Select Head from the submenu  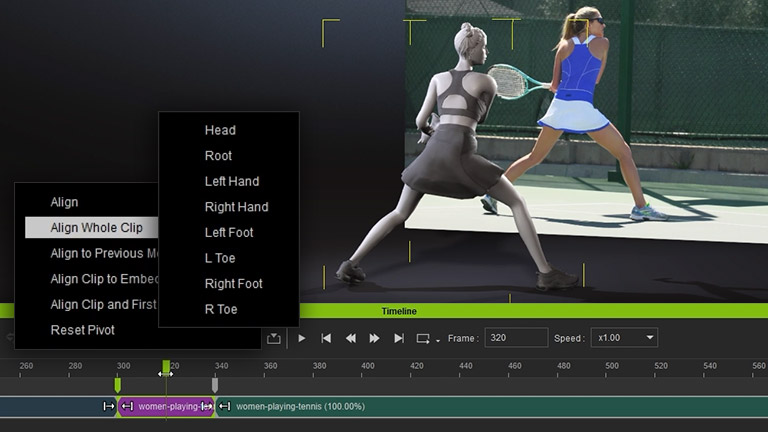tap(220, 130)
